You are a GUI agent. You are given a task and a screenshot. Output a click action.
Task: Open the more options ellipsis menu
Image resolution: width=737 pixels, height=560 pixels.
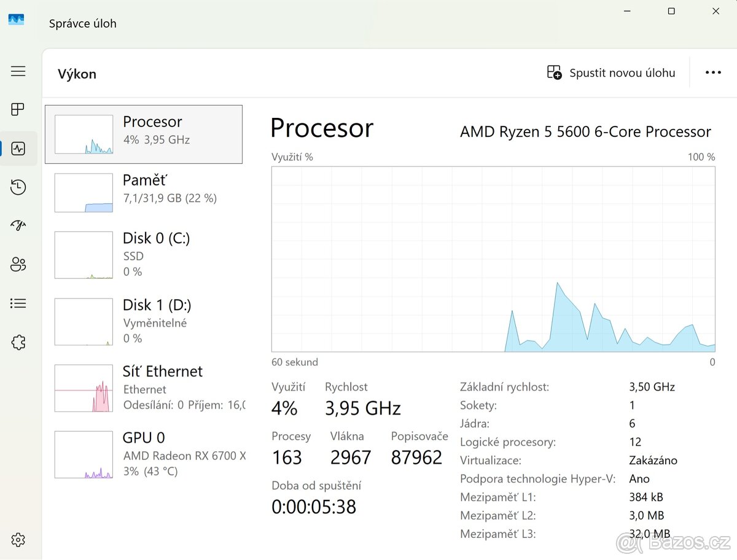pyautogui.click(x=713, y=72)
